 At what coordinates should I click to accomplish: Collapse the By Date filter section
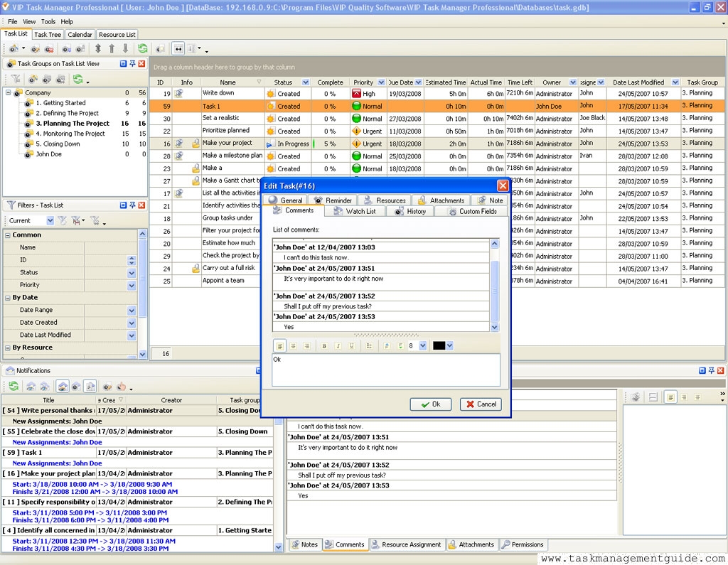pyautogui.click(x=8, y=298)
